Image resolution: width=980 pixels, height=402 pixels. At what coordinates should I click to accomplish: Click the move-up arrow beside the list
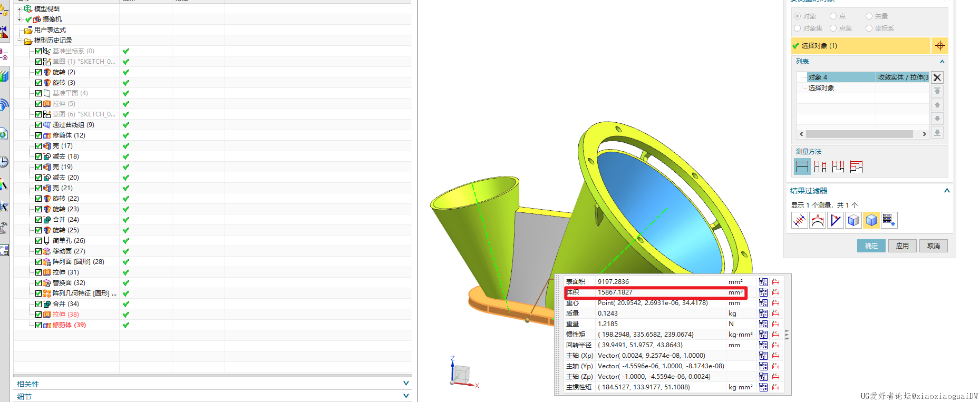pos(937,105)
